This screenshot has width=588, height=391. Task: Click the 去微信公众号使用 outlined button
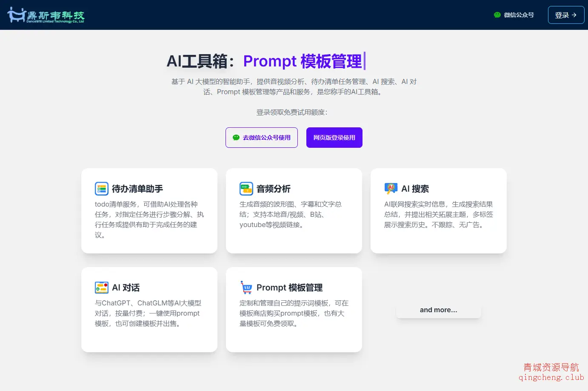pyautogui.click(x=261, y=137)
